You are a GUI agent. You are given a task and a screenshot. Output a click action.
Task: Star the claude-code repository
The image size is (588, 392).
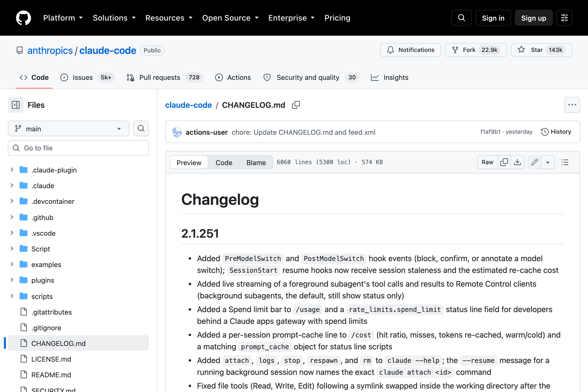click(x=541, y=50)
